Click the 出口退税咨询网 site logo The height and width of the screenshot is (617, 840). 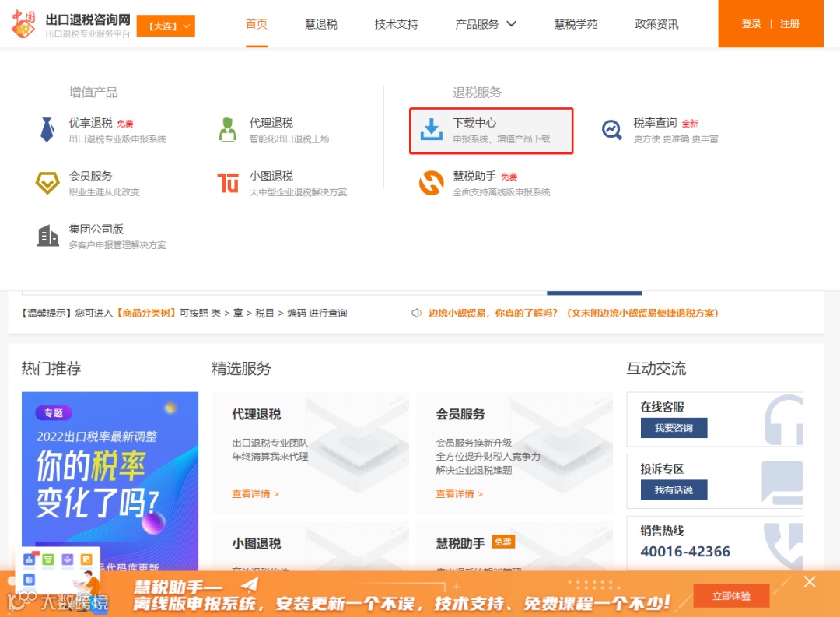coord(72,24)
